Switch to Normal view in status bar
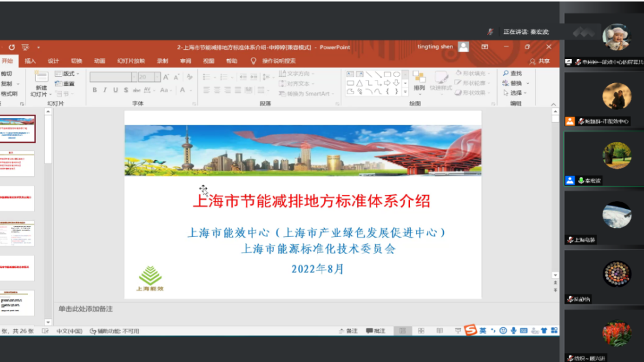 [403, 331]
